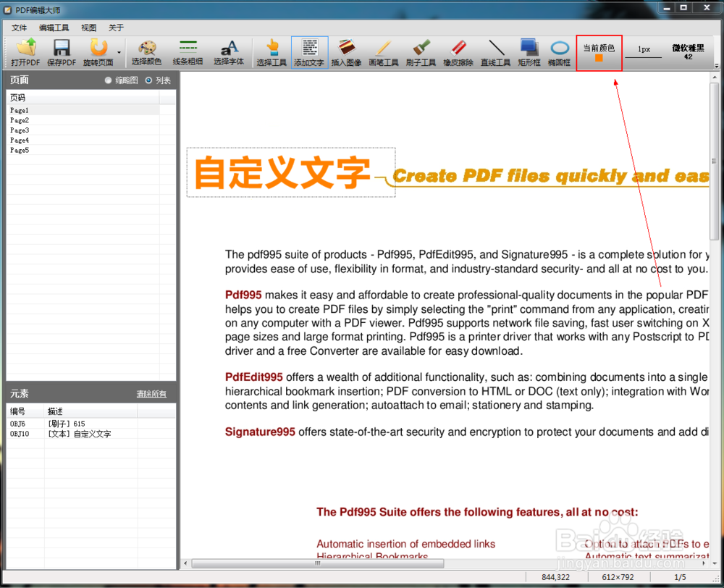Minimize the PDF编辑大师 window
Image resolution: width=724 pixels, height=588 pixels.
click(667, 8)
